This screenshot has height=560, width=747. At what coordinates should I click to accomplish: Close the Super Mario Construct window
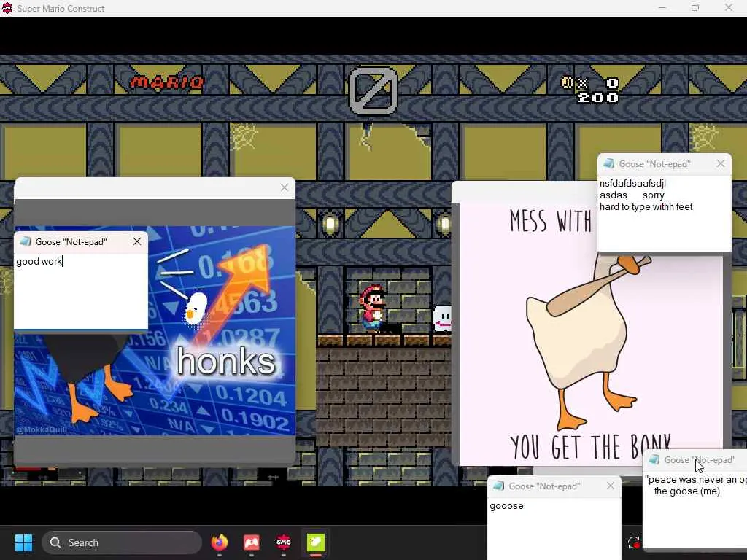click(x=729, y=7)
